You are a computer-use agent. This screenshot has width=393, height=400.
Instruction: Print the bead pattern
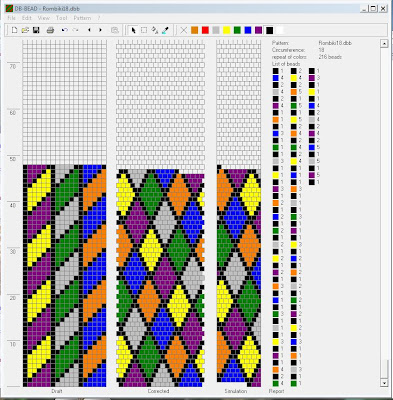[50, 30]
